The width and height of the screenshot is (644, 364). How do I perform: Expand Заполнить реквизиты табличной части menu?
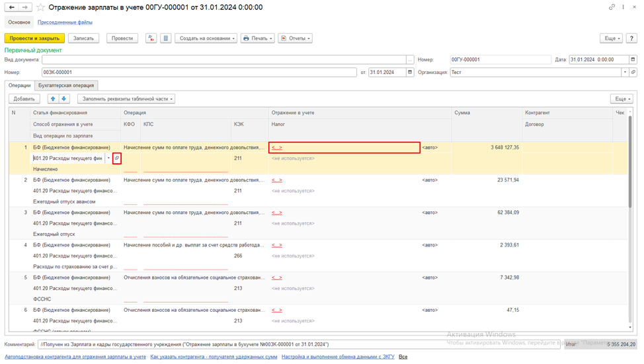tap(126, 99)
